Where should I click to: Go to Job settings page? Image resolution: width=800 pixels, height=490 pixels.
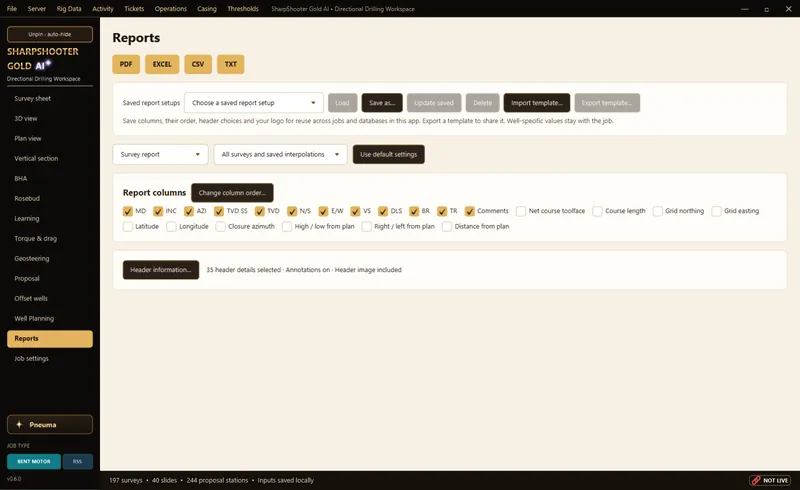pos(50,359)
